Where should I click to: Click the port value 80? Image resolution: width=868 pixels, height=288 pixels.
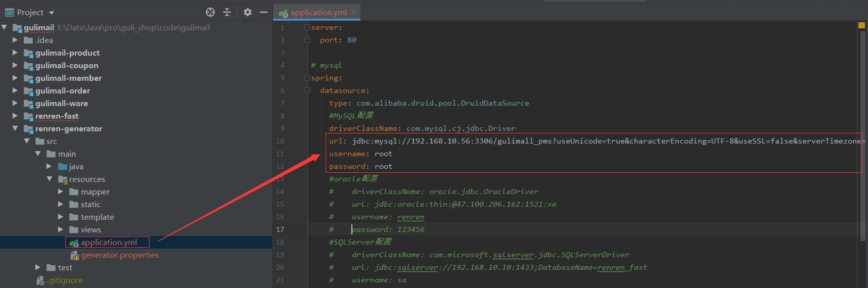(x=352, y=40)
